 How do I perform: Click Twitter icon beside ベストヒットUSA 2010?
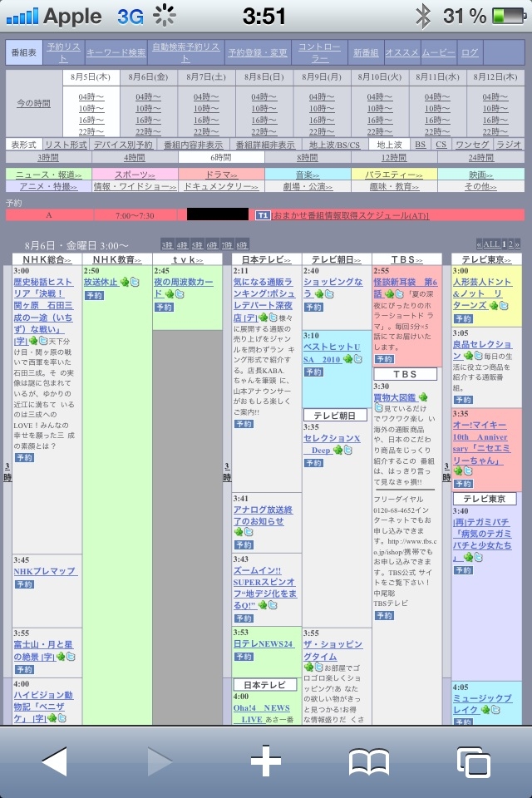[x=358, y=359]
